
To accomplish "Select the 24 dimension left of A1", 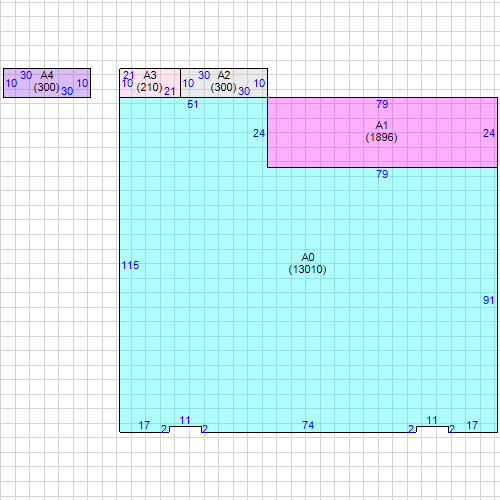I will 259,133.
